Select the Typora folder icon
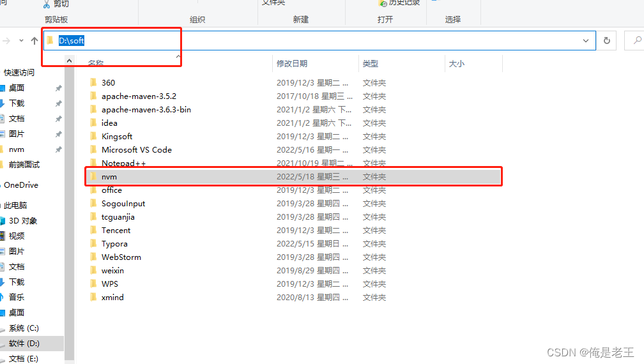The width and height of the screenshot is (644, 364). 93,244
